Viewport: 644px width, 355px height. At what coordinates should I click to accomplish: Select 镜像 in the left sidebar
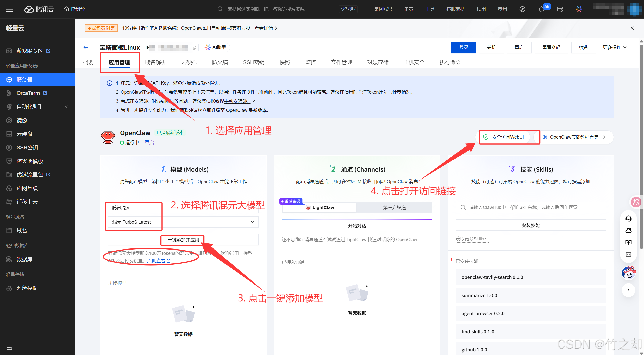[x=22, y=120]
